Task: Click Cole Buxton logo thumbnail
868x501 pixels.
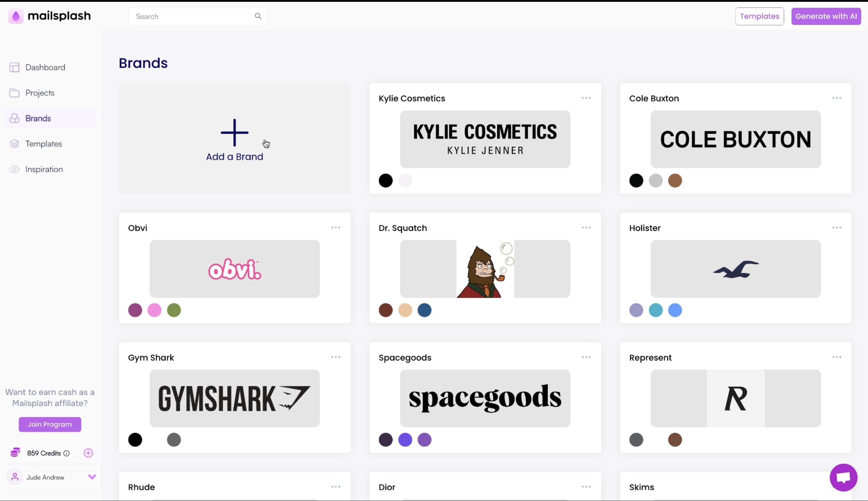Action: (736, 139)
